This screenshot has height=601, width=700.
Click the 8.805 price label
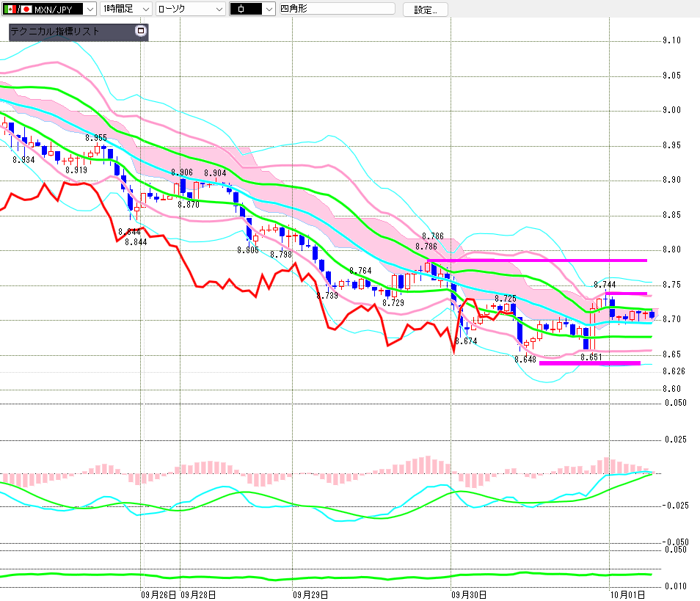click(248, 250)
